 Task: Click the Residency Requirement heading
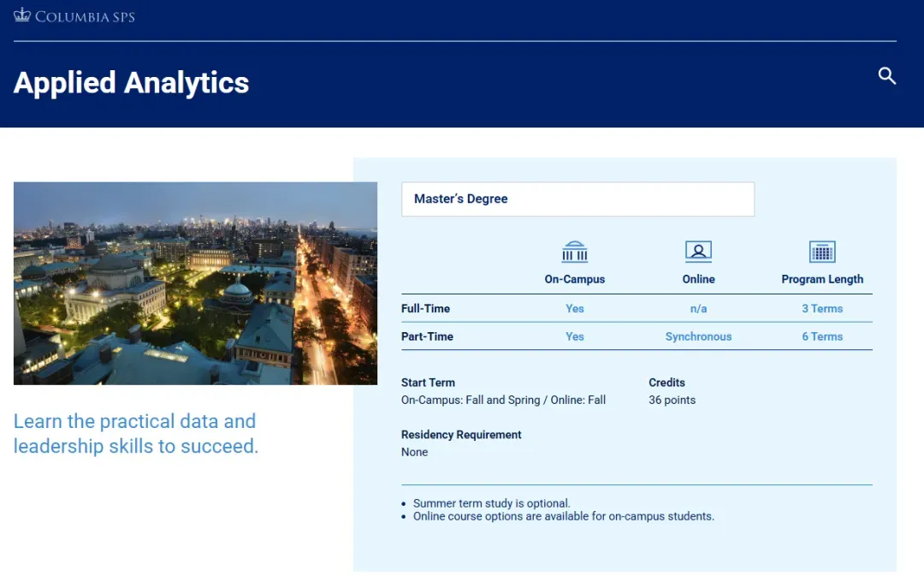[x=461, y=435]
